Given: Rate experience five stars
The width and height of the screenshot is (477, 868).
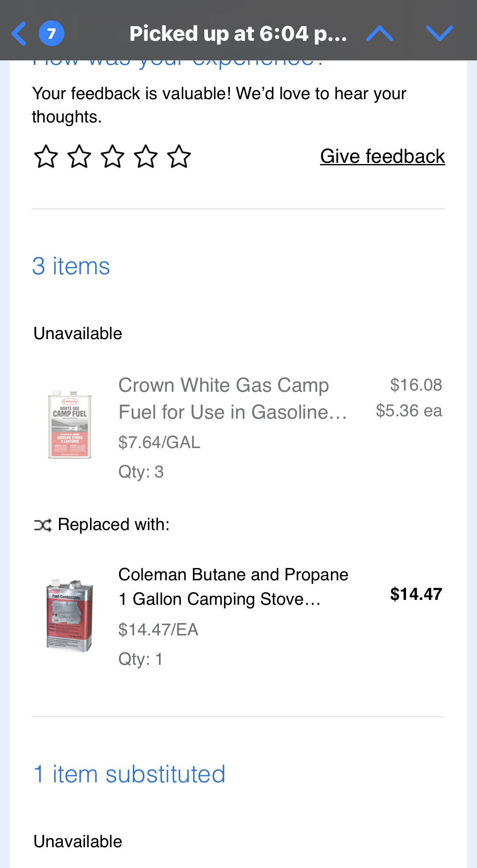Looking at the screenshot, I should tap(179, 157).
